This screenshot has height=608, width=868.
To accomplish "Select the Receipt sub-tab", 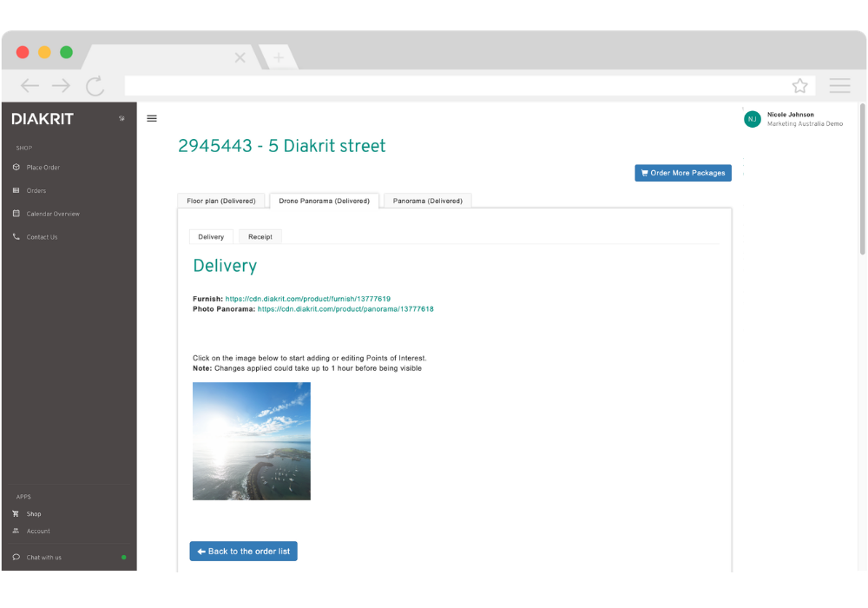I will 260,236.
